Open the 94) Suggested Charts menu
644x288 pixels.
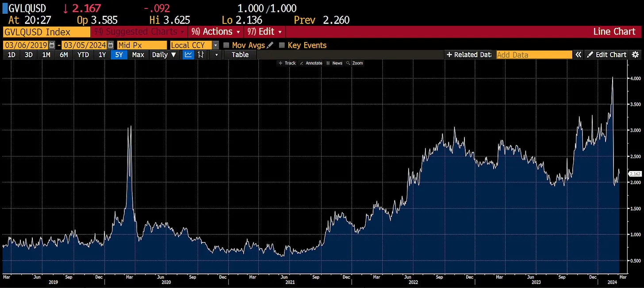click(139, 31)
